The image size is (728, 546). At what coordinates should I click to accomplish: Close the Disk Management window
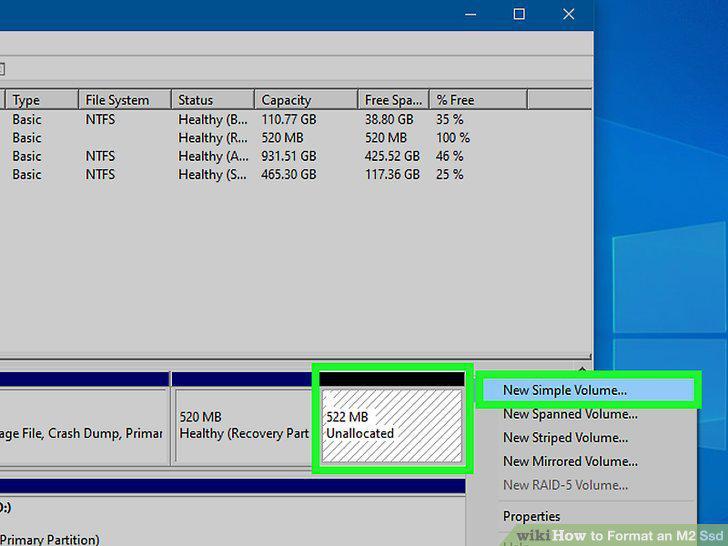point(569,14)
